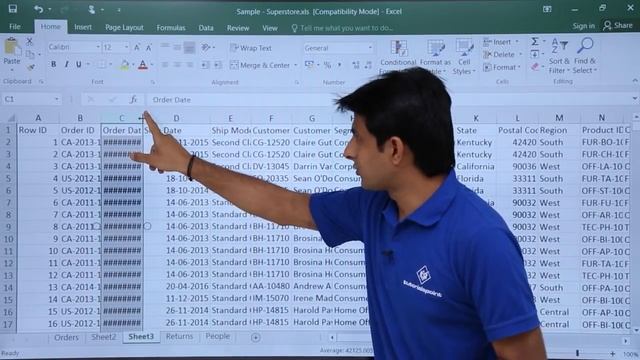Click the Insert Function fx icon
This screenshot has height=360, width=640.
coord(133,100)
